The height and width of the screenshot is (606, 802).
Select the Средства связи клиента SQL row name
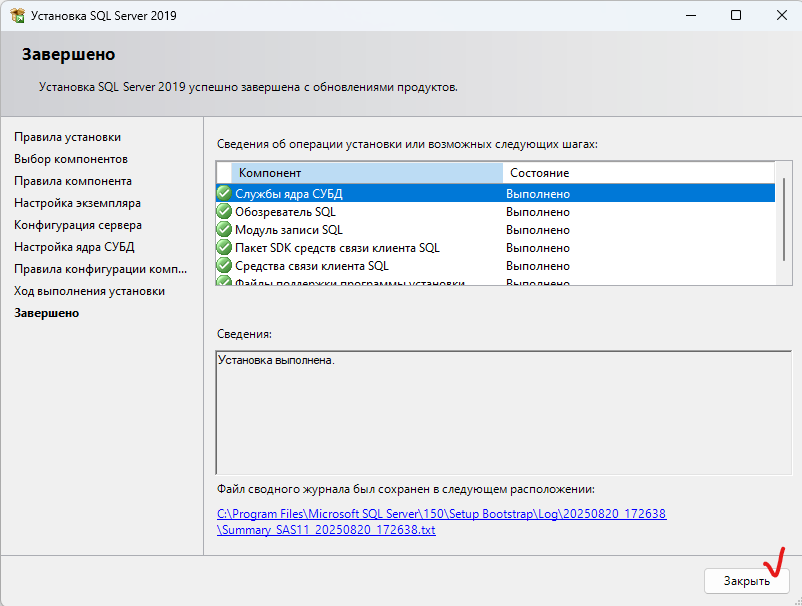[312, 266]
